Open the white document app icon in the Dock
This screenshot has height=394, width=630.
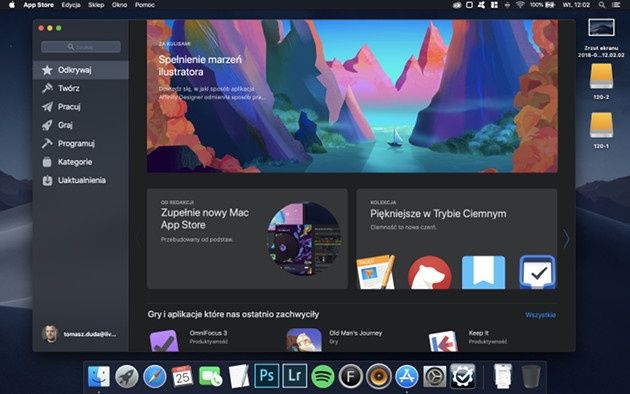pos(239,377)
